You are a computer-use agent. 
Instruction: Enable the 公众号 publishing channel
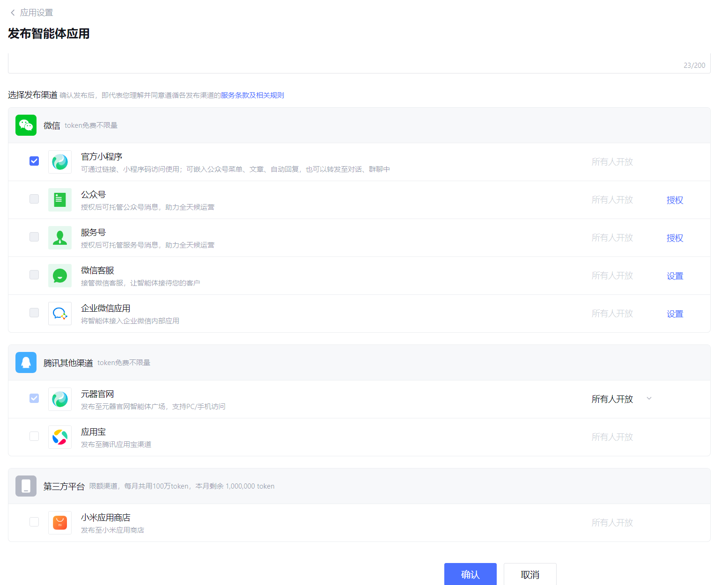(34, 199)
